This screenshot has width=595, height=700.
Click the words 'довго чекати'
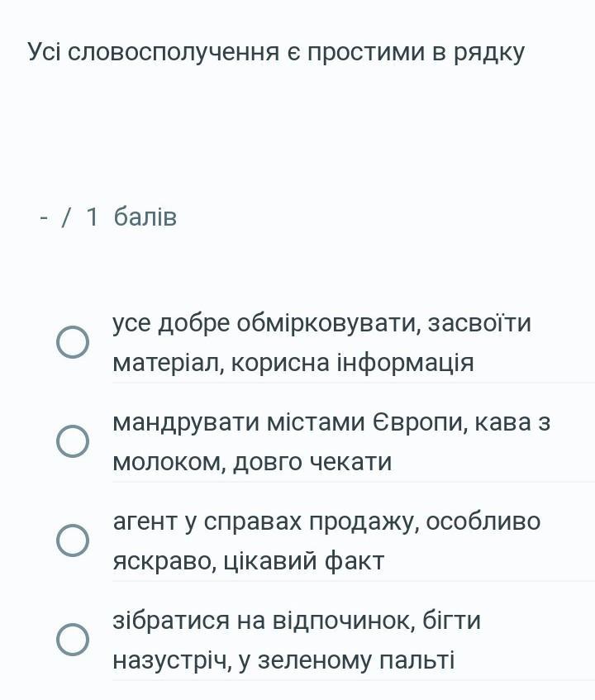pyautogui.click(x=312, y=462)
